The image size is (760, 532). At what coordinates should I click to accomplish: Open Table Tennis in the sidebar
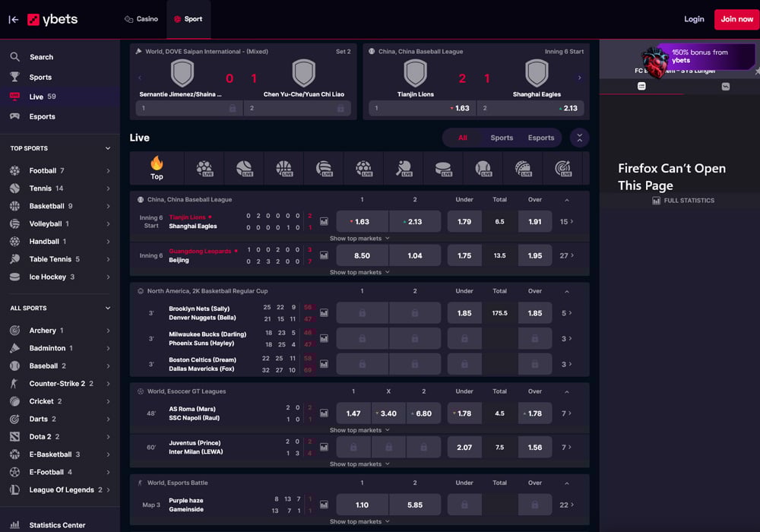(59, 259)
